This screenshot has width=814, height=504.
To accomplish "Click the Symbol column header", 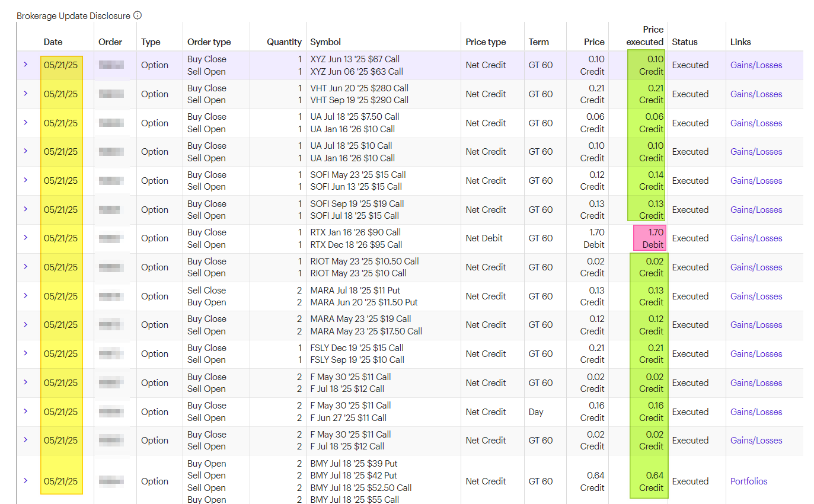I will pos(325,42).
